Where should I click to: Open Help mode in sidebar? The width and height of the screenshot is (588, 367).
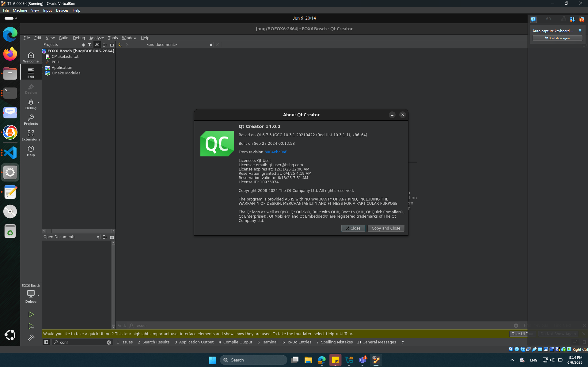point(31,151)
